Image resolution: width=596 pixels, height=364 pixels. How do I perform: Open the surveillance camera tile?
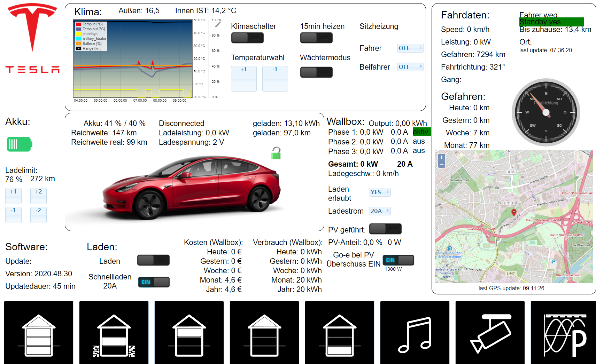pos(490,332)
